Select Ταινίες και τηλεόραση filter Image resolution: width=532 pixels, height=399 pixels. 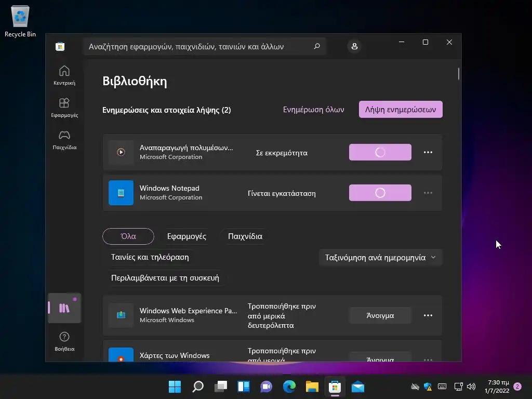point(150,257)
